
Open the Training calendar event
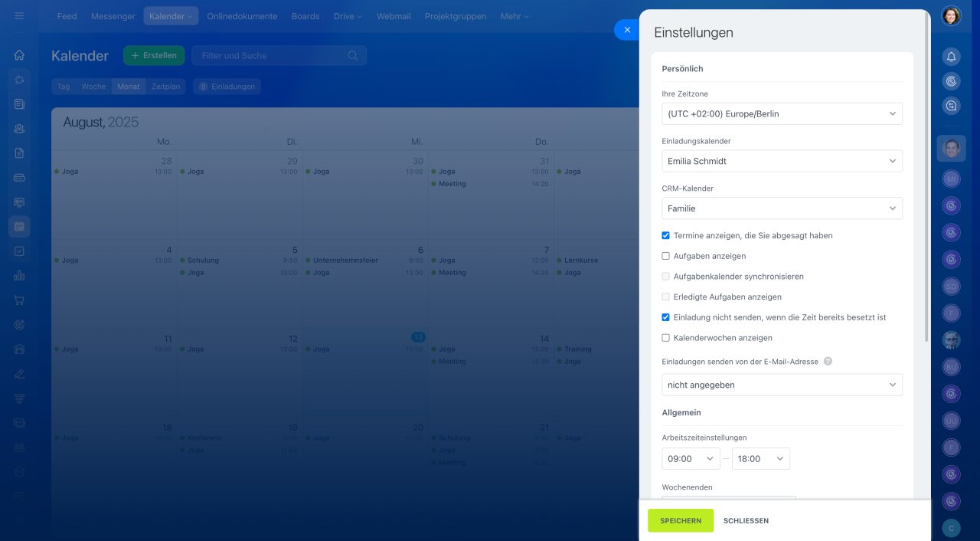(x=578, y=349)
